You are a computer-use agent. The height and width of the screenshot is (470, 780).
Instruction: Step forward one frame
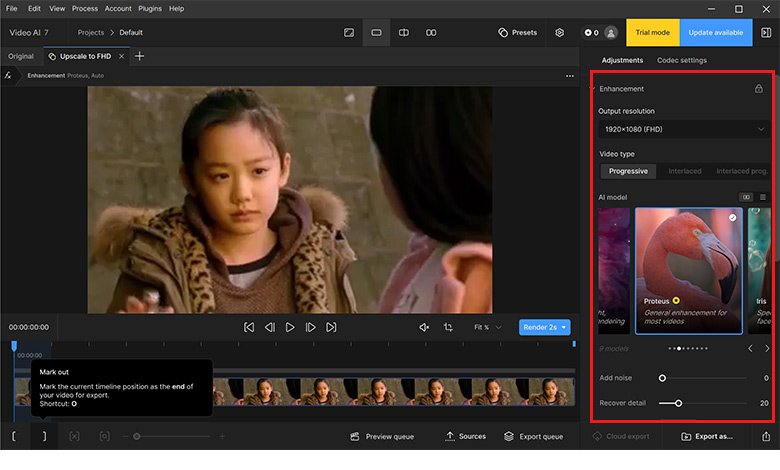click(310, 327)
